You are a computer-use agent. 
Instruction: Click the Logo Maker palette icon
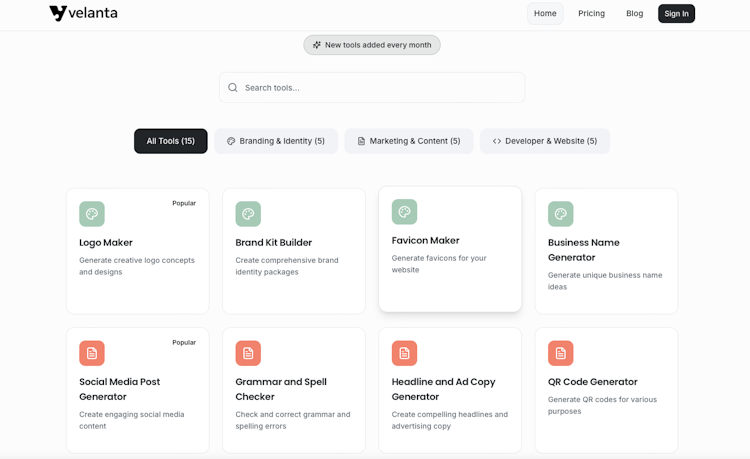tap(92, 214)
